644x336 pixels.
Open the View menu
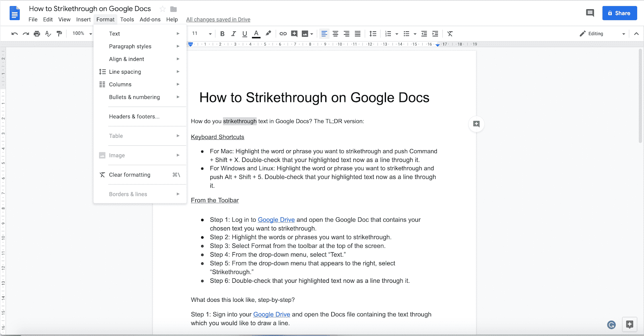(64, 19)
